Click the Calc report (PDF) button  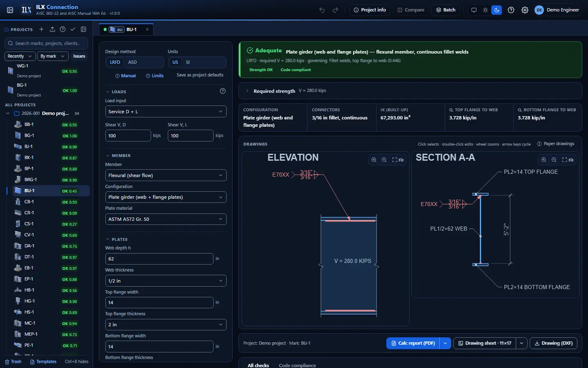pos(413,343)
